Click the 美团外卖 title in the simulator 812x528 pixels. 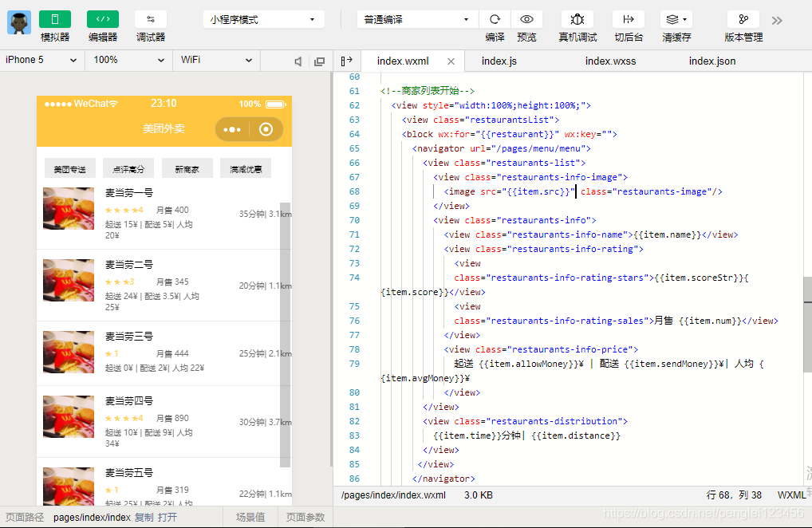[164, 128]
